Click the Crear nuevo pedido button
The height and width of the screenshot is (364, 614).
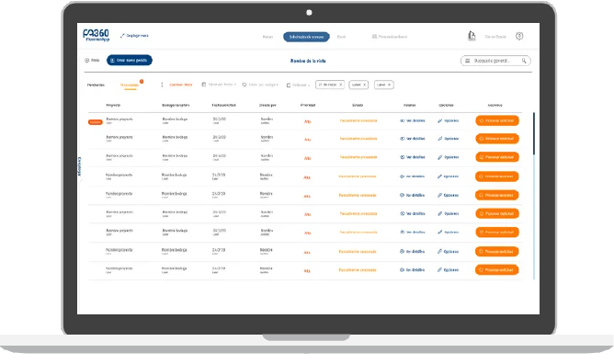coord(130,61)
